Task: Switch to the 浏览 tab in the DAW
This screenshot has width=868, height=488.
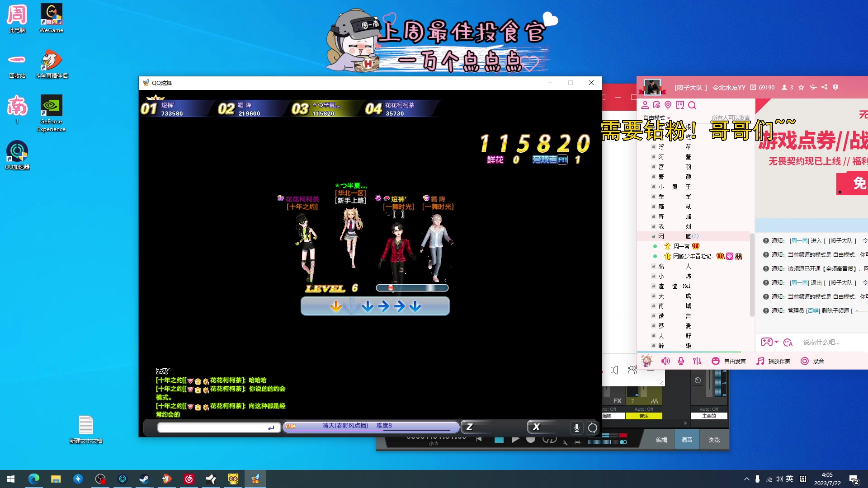Action: [714, 440]
